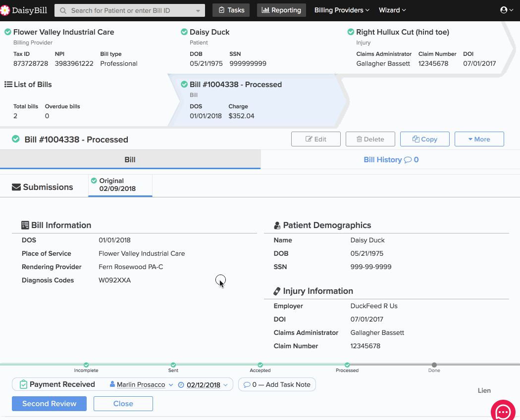Viewport: 520px width, 420px height.
Task: Click the Patient Demographics person icon
Action: click(277, 226)
